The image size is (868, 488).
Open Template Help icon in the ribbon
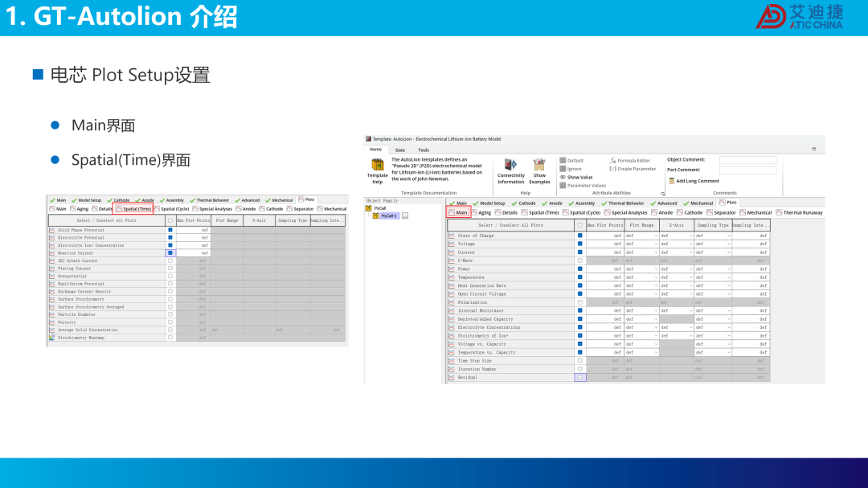(x=378, y=165)
